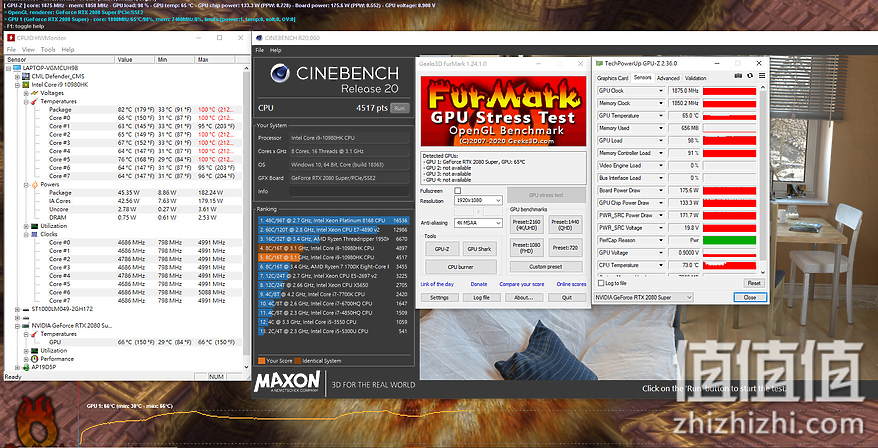Click the NVIDIA GeForce RTX 2080 GPU icon
The image size is (878, 448).
(x=26, y=325)
